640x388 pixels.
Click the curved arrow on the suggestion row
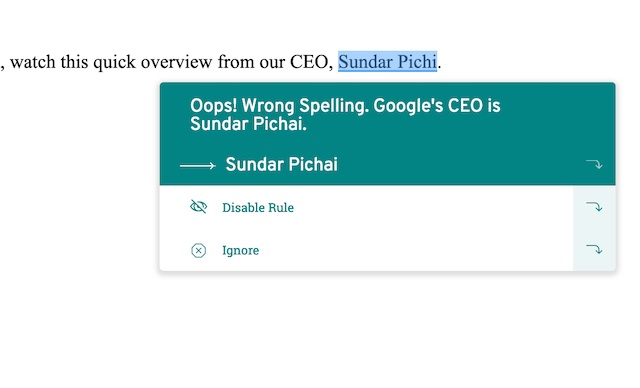tap(594, 164)
